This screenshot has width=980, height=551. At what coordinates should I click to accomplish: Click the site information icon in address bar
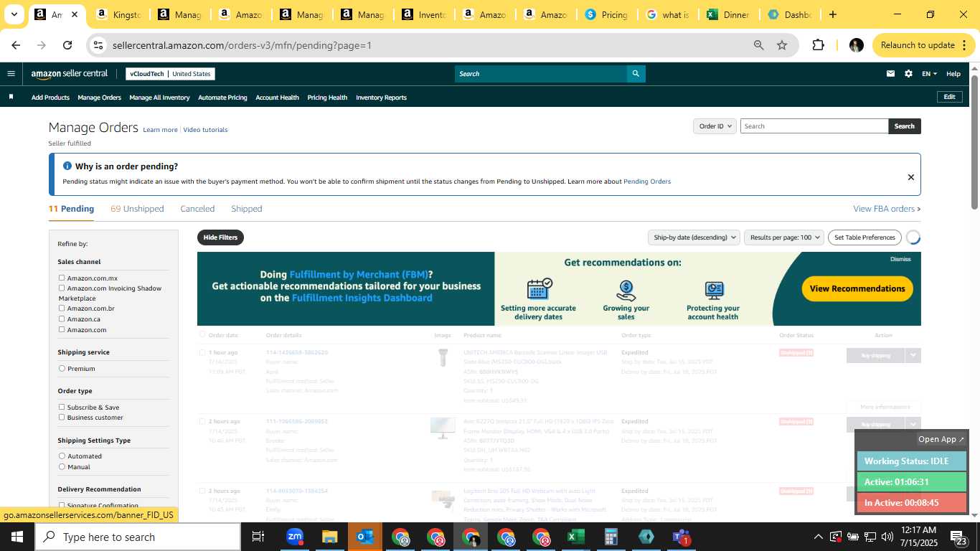[x=100, y=45]
